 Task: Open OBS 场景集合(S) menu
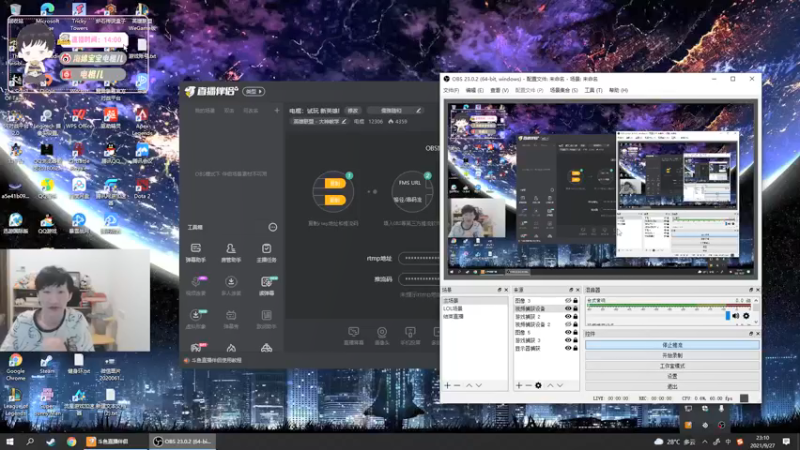564,90
